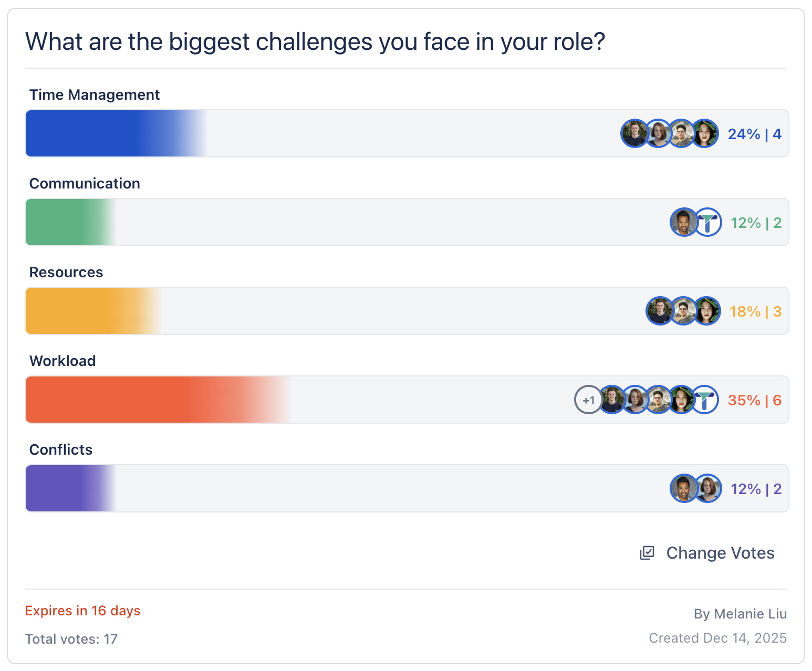Click the Change Votes checkbox icon
The height and width of the screenshot is (671, 812).
point(647,553)
